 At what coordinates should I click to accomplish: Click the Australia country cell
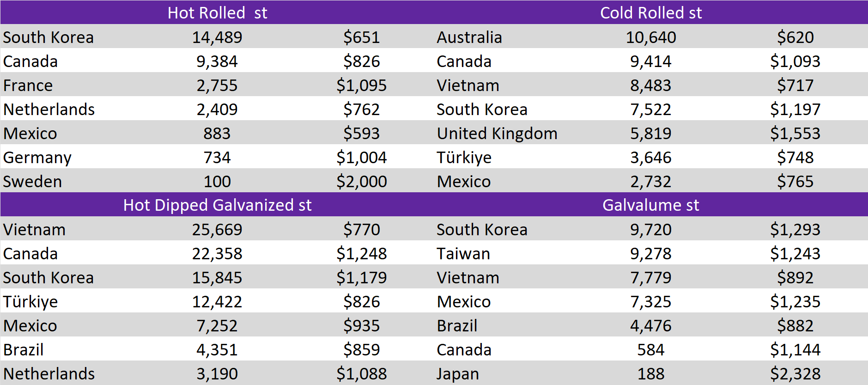click(x=469, y=37)
